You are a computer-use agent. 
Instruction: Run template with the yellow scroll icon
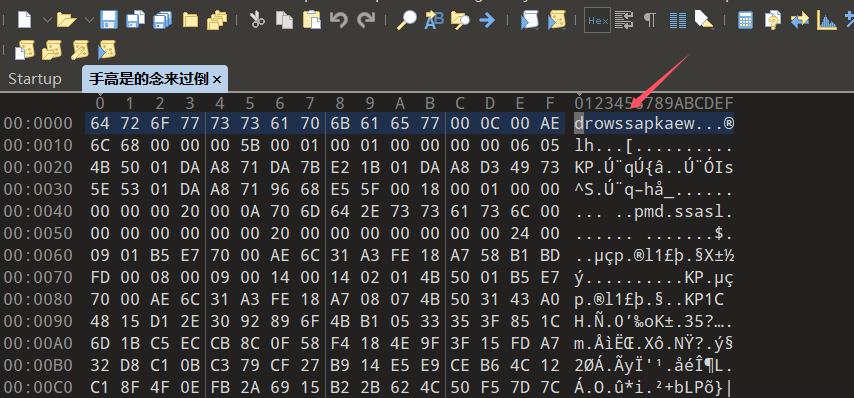tap(556, 21)
